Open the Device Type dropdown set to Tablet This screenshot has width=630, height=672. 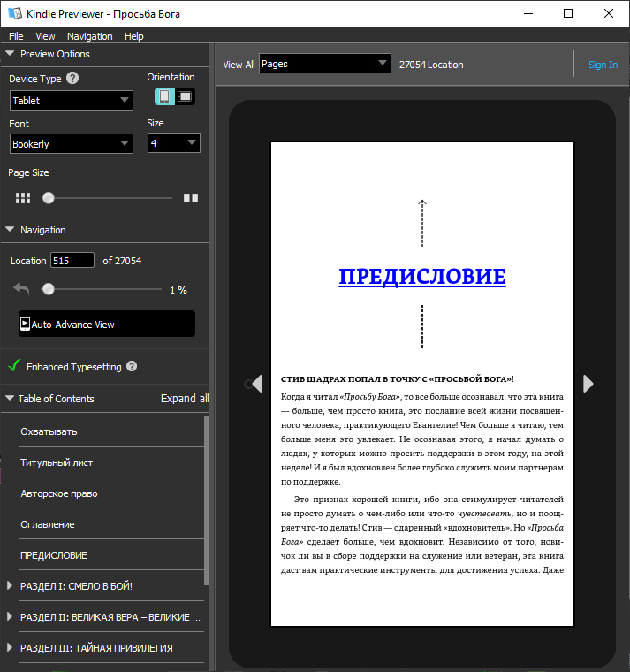[x=71, y=100]
